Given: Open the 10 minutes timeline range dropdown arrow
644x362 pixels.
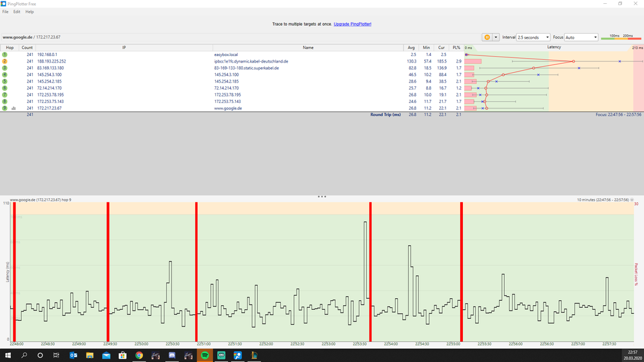Looking at the screenshot, I should [632, 200].
